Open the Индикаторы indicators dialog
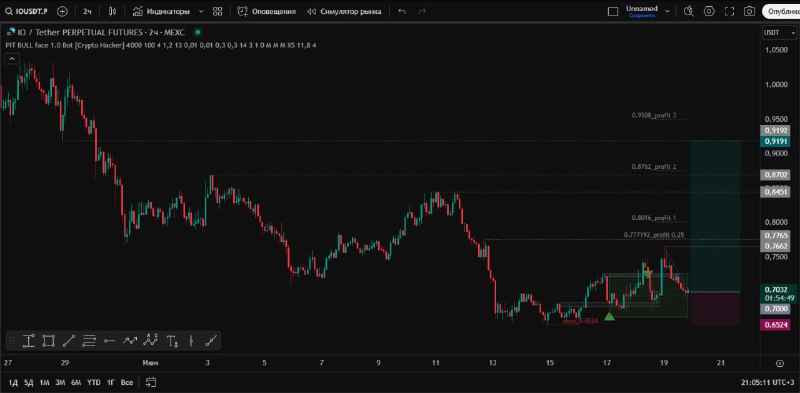 coord(161,11)
